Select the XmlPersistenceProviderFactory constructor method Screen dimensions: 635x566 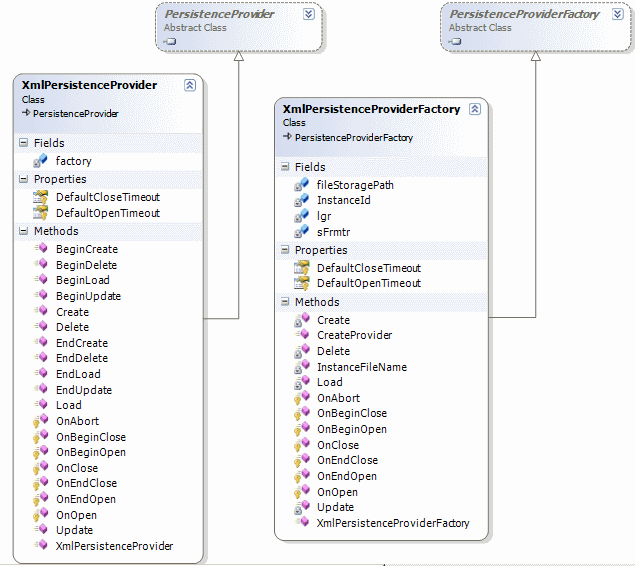pos(392,523)
